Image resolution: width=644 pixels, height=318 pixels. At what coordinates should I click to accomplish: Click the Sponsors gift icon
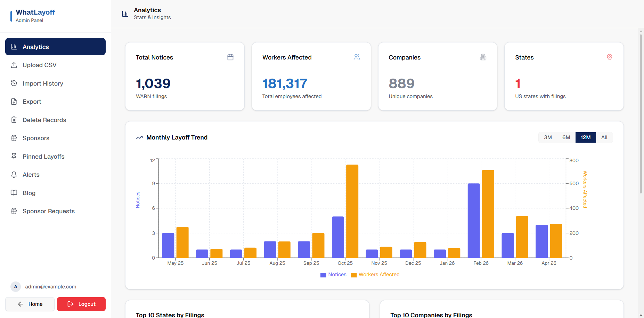coord(14,138)
